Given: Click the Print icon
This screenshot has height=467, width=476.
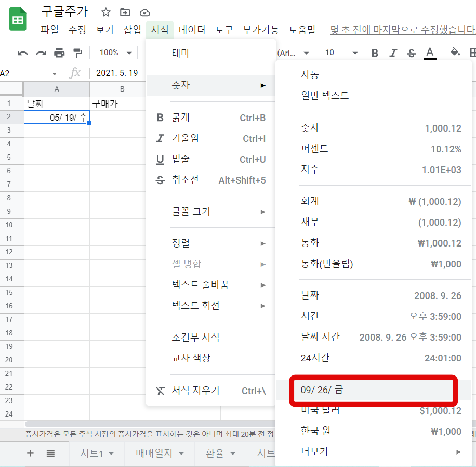Looking at the screenshot, I should click(59, 53).
